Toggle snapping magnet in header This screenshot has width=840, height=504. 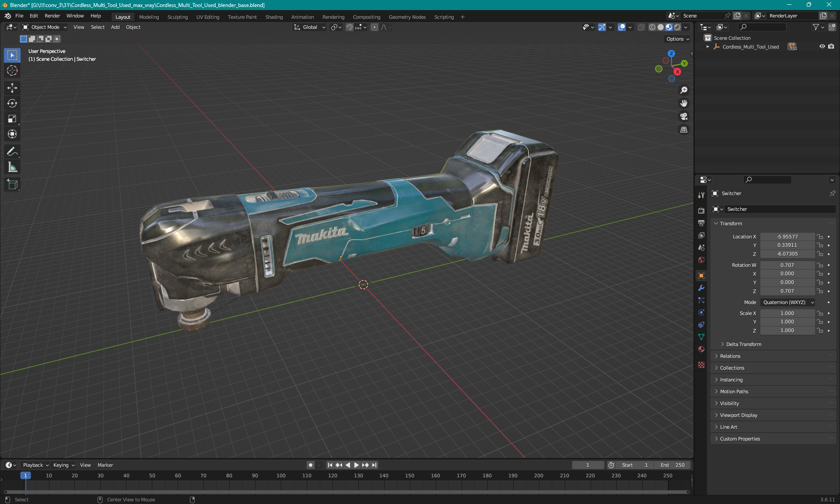point(350,27)
